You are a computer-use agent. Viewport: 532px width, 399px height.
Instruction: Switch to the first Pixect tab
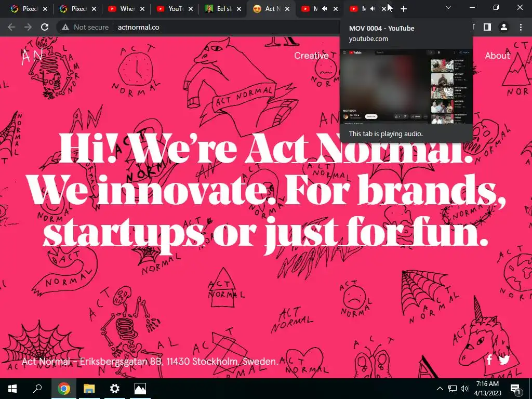pos(29,9)
